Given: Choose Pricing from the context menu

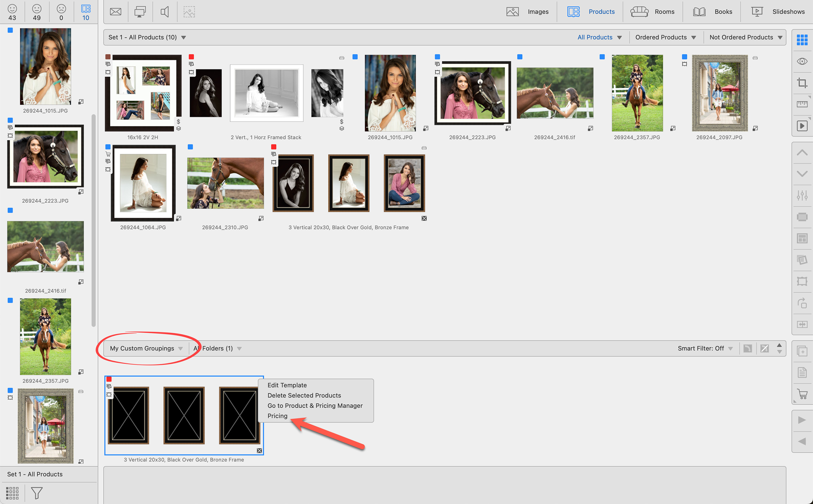Looking at the screenshot, I should click(277, 416).
